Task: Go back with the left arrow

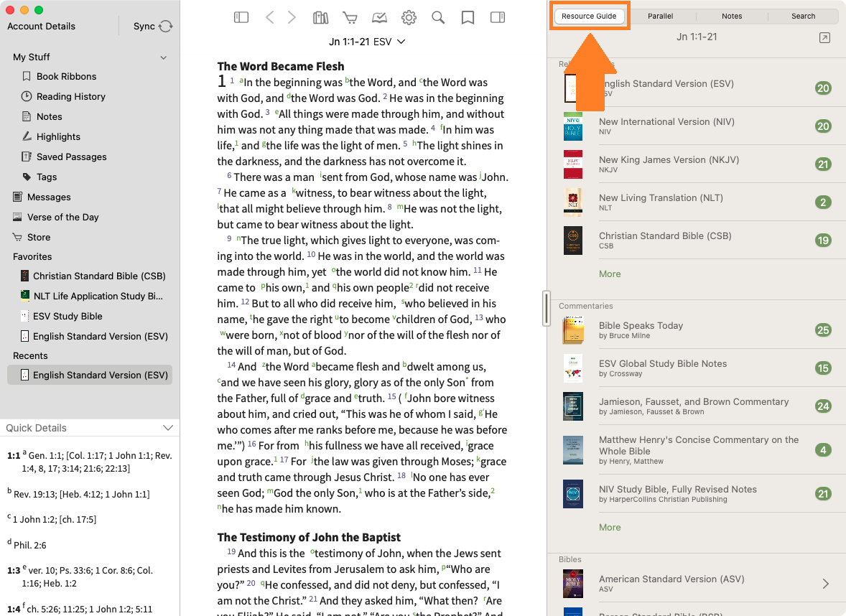Action: pos(269,17)
